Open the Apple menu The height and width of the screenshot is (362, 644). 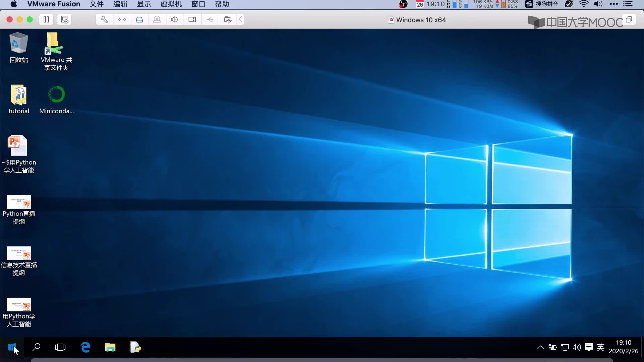[14, 4]
